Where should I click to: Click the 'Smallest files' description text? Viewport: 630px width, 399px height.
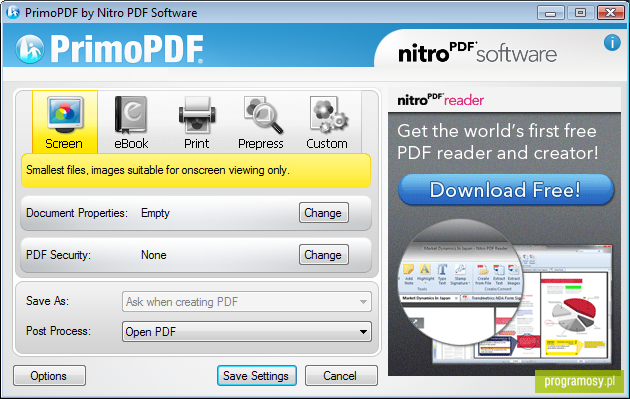click(x=158, y=170)
